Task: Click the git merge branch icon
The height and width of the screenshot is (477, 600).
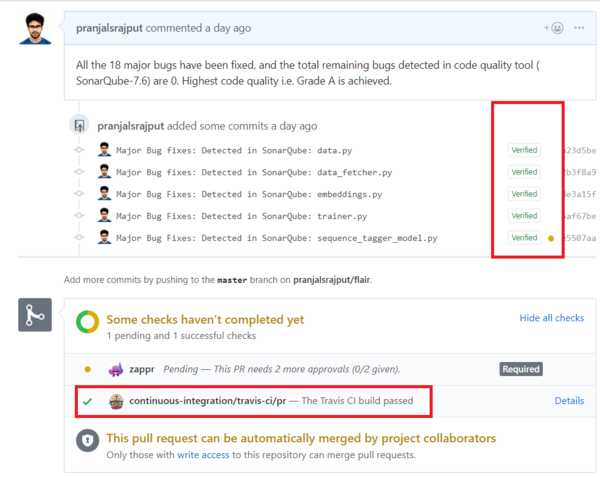Action: [x=35, y=315]
